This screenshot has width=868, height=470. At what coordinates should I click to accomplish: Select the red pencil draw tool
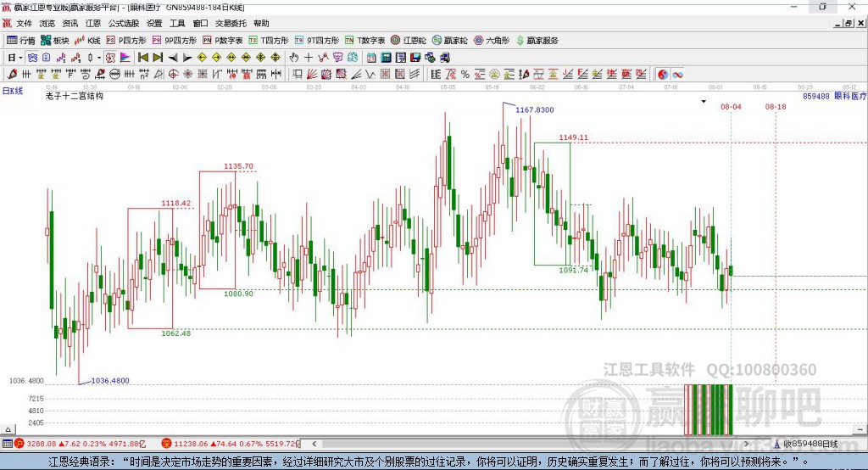pos(12,75)
